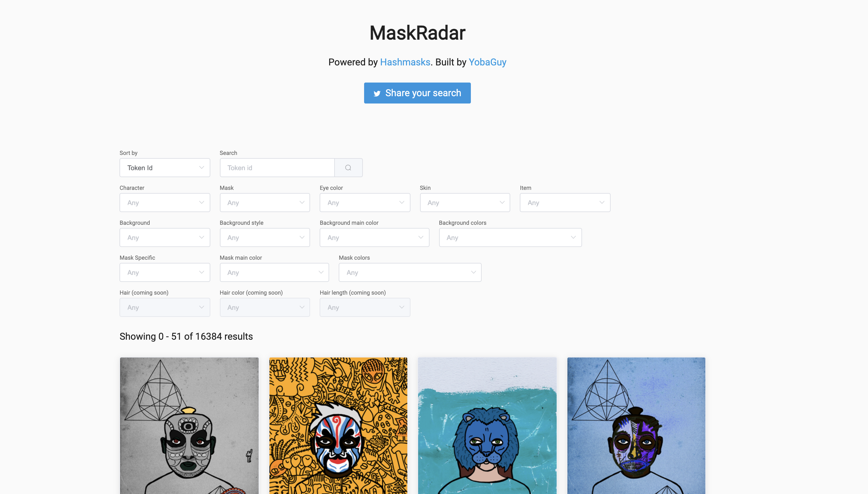Open the Hashmasks link
The width and height of the screenshot is (868, 494).
(405, 62)
